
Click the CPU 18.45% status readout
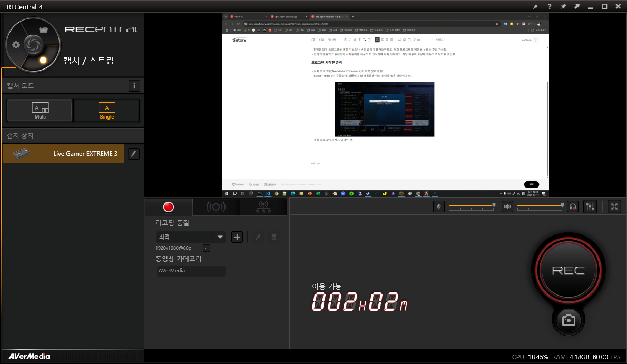coord(530,357)
